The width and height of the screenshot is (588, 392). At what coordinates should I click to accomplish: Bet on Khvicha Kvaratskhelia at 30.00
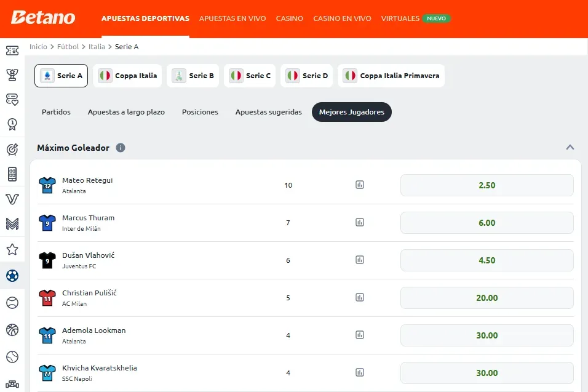click(487, 373)
